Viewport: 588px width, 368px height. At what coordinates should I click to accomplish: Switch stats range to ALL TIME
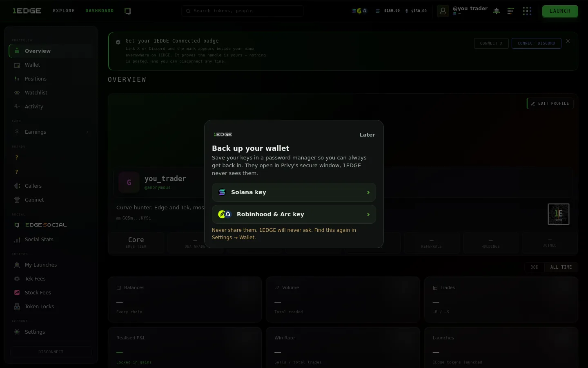click(x=561, y=267)
